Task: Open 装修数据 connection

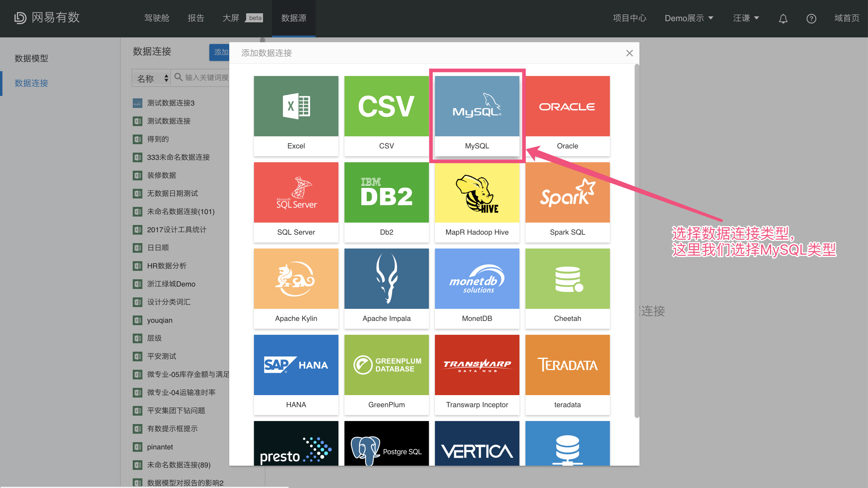Action: click(161, 176)
